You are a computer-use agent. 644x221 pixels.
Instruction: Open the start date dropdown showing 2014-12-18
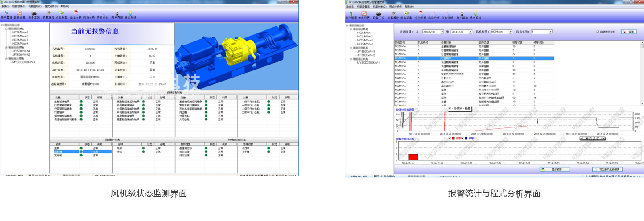[x=442, y=32]
